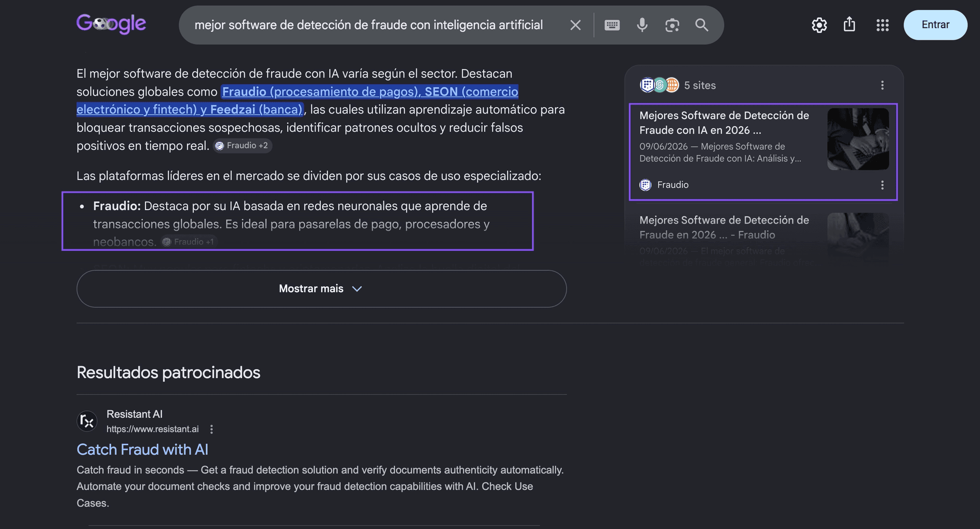Submit search with magnifying glass icon
Screen dimensions: 980x529
point(702,25)
